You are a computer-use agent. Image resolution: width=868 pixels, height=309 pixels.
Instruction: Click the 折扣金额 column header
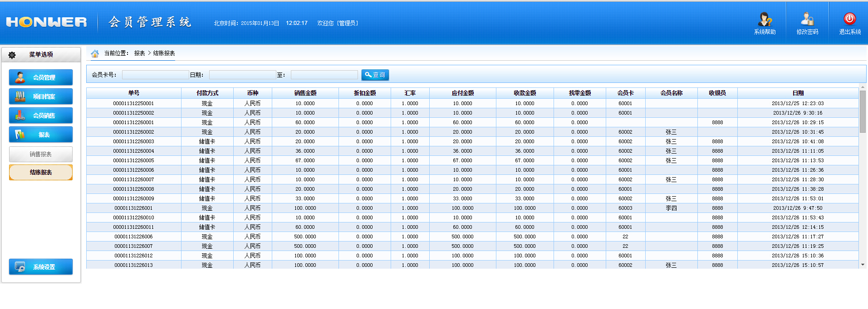tap(365, 93)
